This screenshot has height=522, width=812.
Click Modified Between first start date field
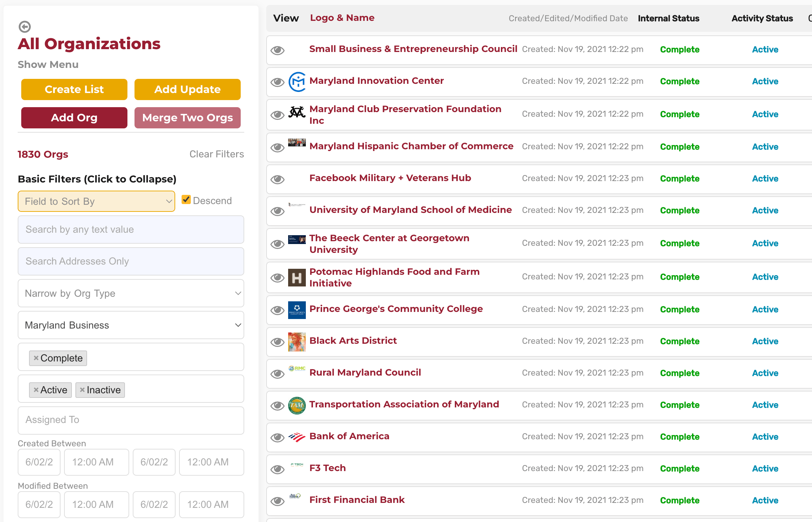point(39,505)
